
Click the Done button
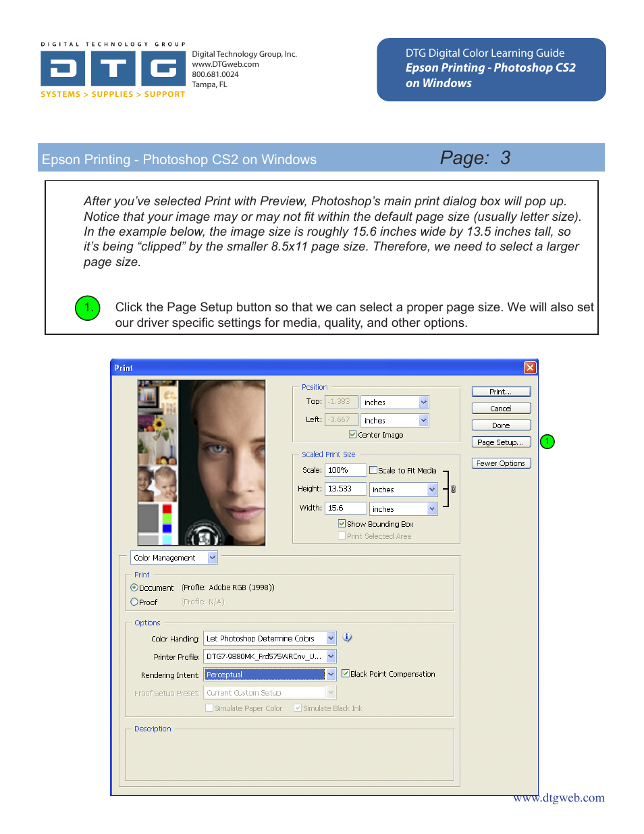(501, 425)
